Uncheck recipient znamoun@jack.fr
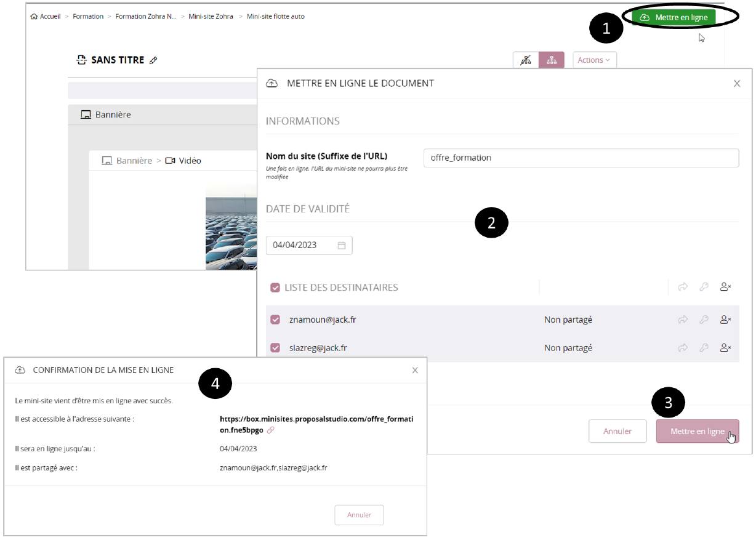This screenshot has height=540, width=756. point(275,320)
